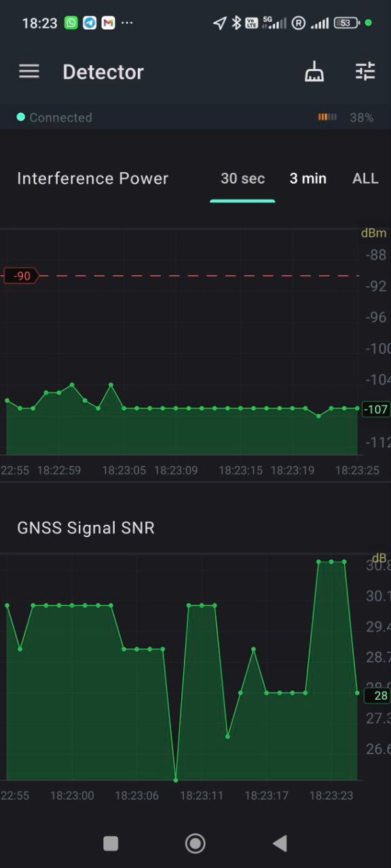Tap the Gmail notification icon
Viewport: 391px width, 868px height.
[108, 22]
